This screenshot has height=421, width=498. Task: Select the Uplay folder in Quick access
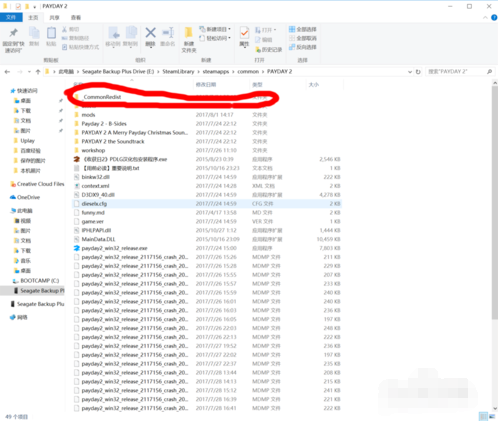tap(24, 141)
